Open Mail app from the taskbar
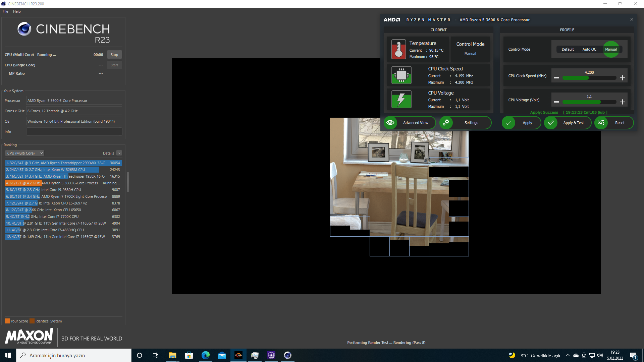This screenshot has width=644, height=362. coord(222,355)
